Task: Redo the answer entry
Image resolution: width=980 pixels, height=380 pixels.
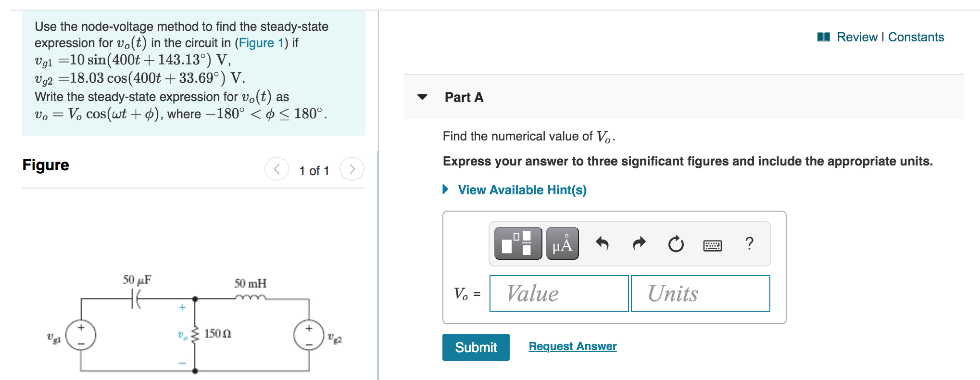Action: pyautogui.click(x=639, y=244)
